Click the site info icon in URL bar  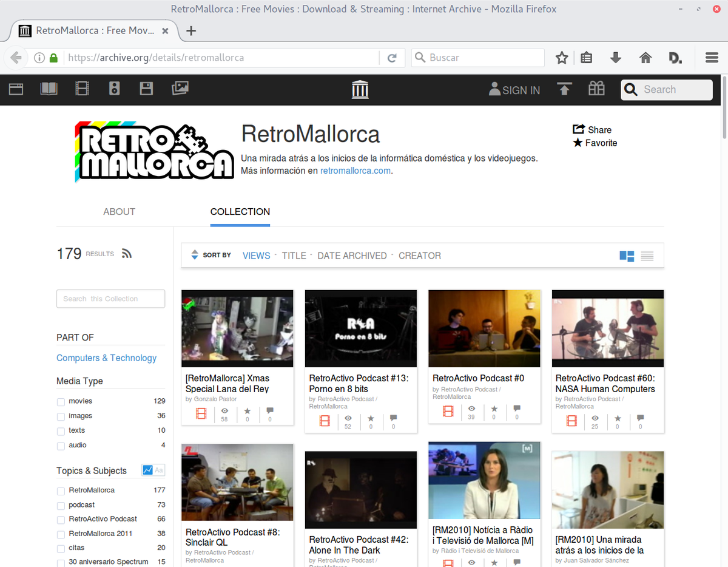(39, 58)
